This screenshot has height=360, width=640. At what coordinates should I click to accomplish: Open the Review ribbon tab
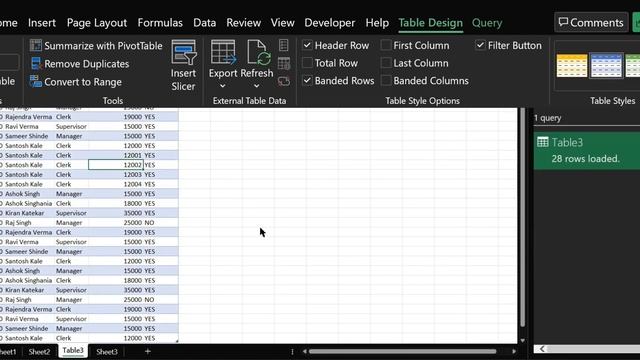click(243, 23)
